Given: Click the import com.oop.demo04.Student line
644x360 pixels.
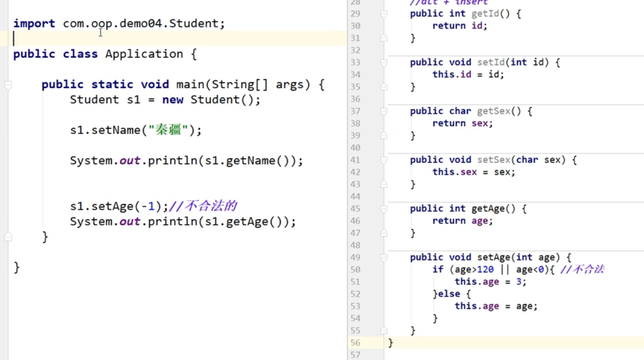Looking at the screenshot, I should (x=119, y=23).
